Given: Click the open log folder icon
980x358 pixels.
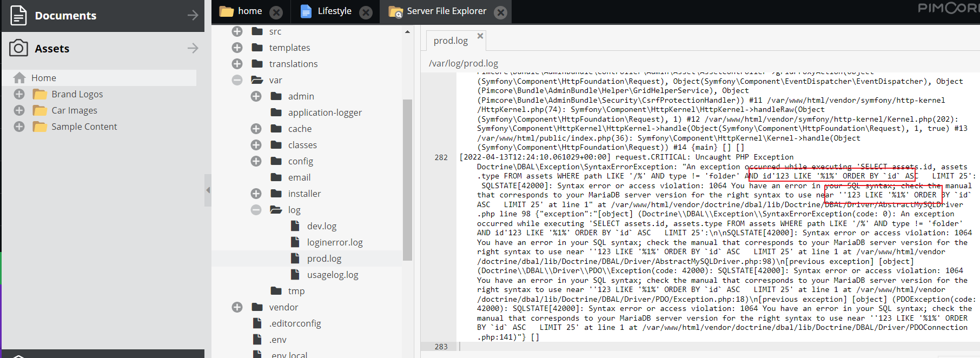Looking at the screenshot, I should point(276,210).
